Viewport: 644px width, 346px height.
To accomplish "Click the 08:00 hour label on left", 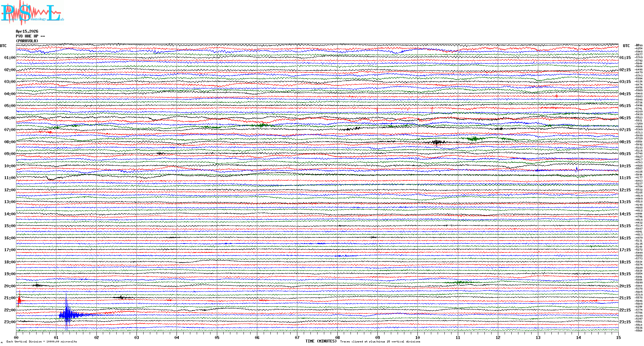I will [10, 142].
